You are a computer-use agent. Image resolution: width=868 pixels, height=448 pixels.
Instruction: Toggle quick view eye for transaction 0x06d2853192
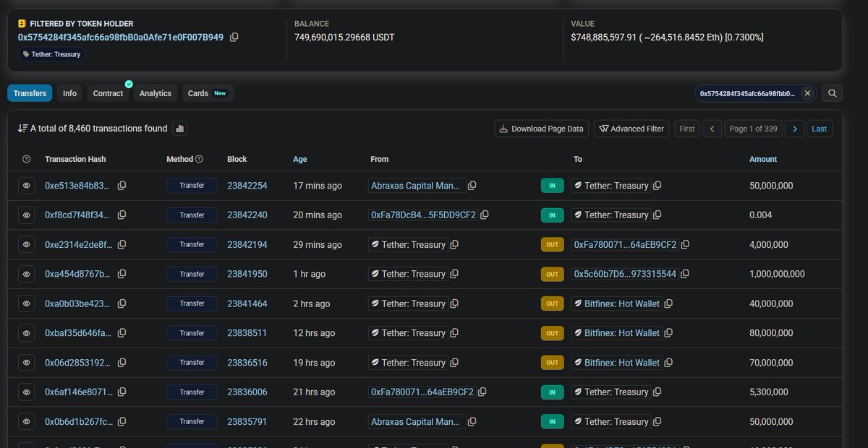pos(27,363)
